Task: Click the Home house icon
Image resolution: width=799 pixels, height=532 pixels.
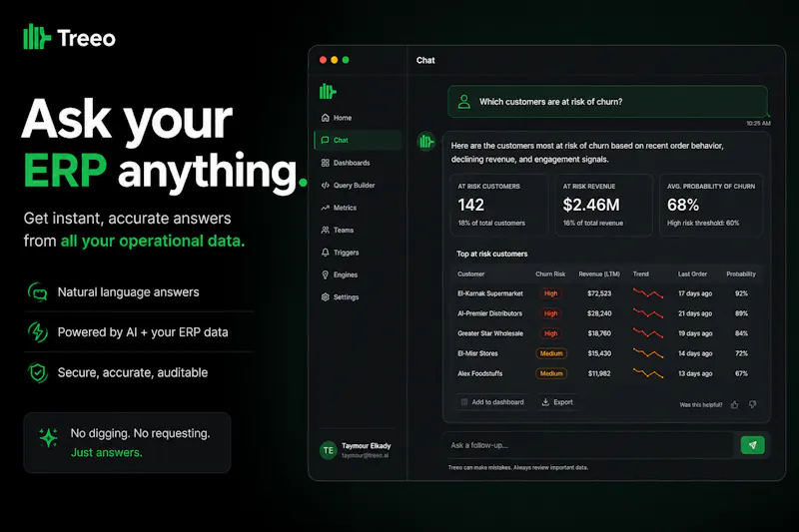Action: point(326,118)
